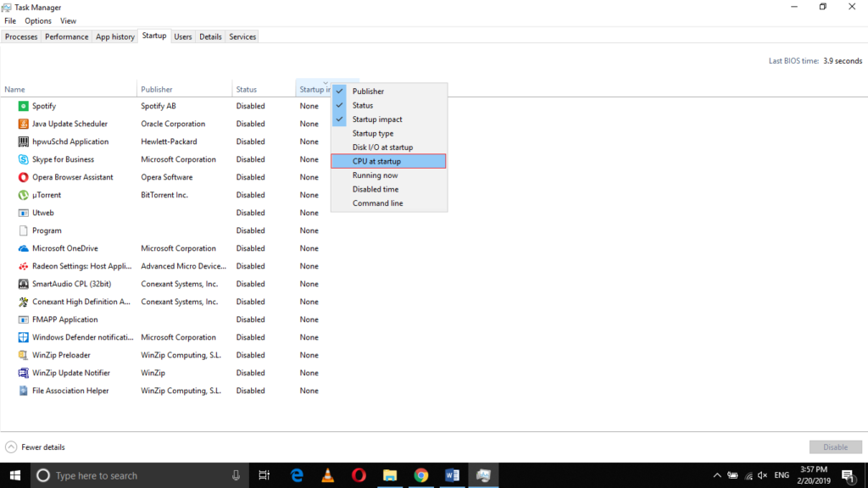Click the hpwuSchd Application icon
This screenshot has width=868, height=488.
click(x=23, y=141)
